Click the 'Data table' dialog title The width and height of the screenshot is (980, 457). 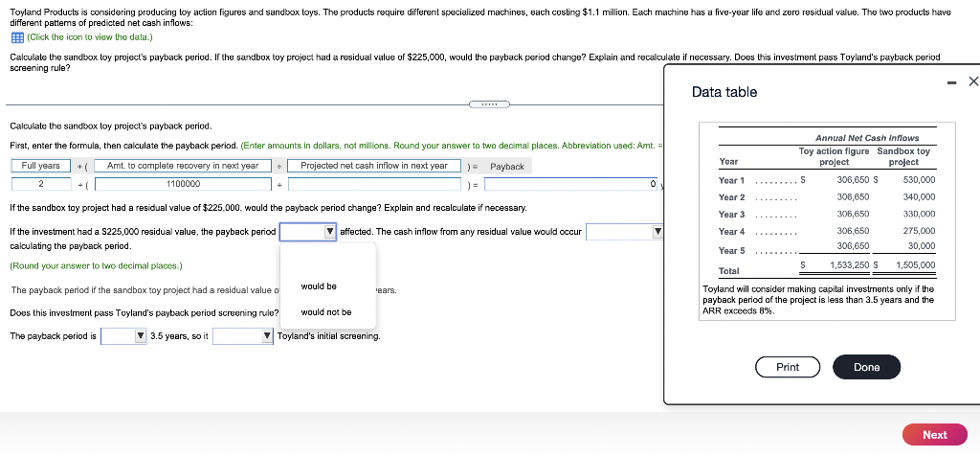(724, 92)
